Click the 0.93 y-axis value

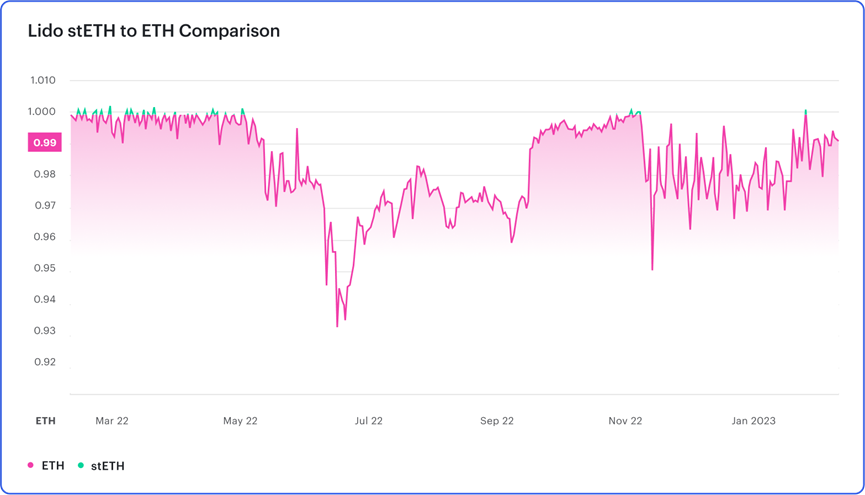pyautogui.click(x=45, y=331)
